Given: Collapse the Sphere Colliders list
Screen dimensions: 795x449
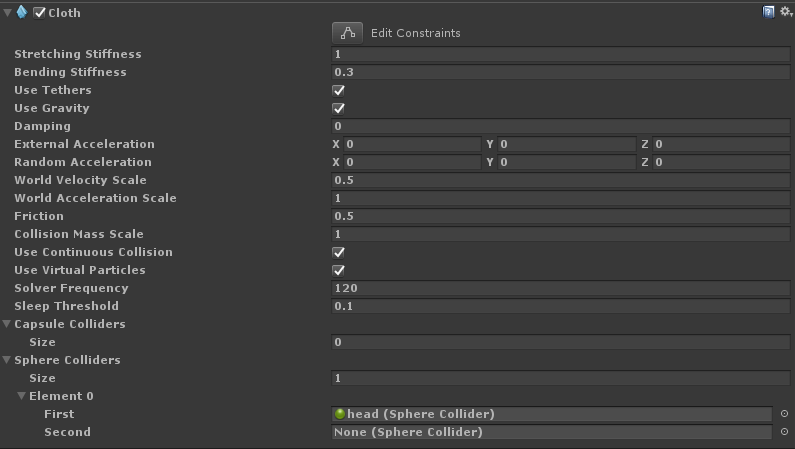Looking at the screenshot, I should tap(7, 360).
